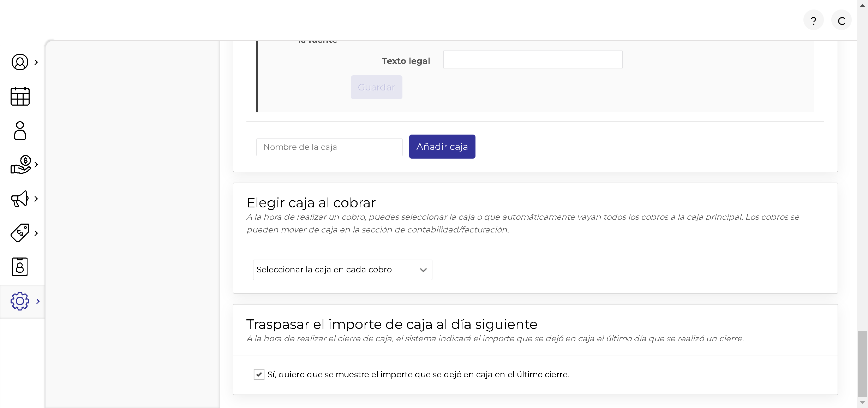Open the megaphone marketing icon
The width and height of the screenshot is (868, 408).
[20, 199]
